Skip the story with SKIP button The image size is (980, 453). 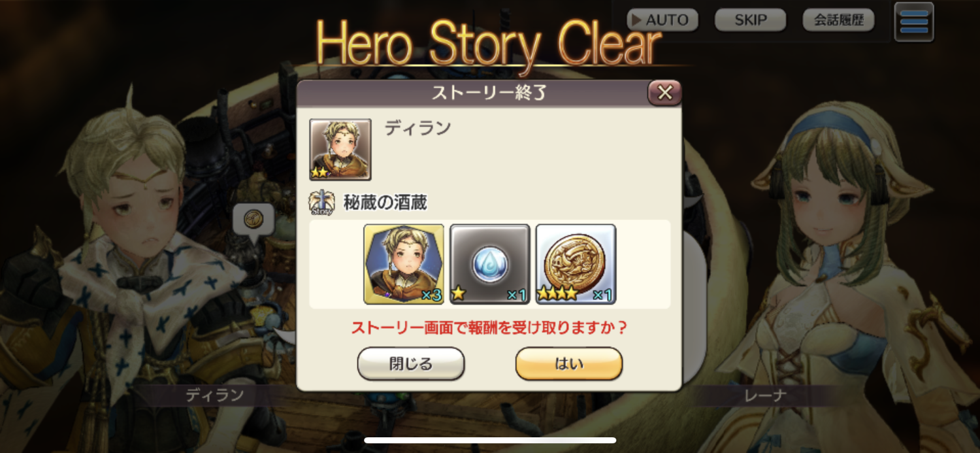coord(750,20)
